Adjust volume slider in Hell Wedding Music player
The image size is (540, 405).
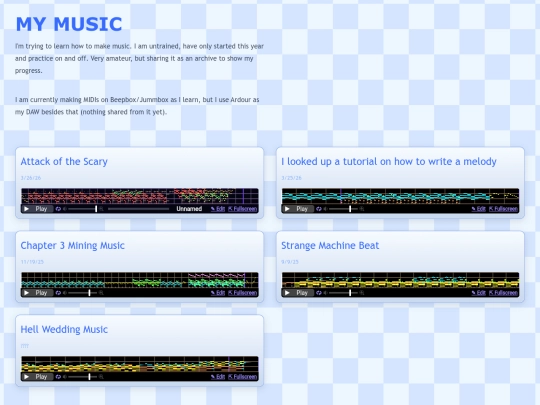coord(83,377)
